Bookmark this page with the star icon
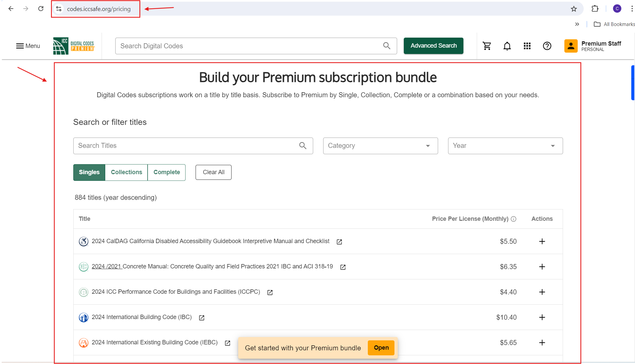635x364 pixels. coord(574,9)
